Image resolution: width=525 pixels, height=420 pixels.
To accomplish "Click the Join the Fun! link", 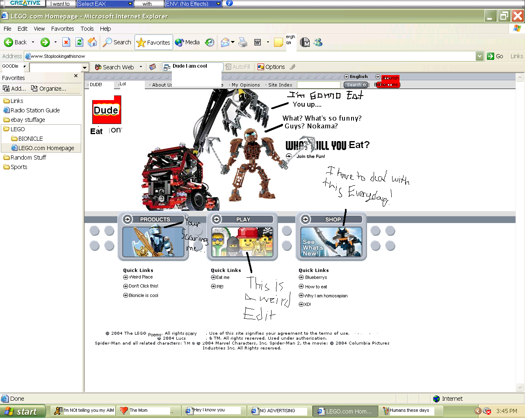I will click(x=310, y=156).
